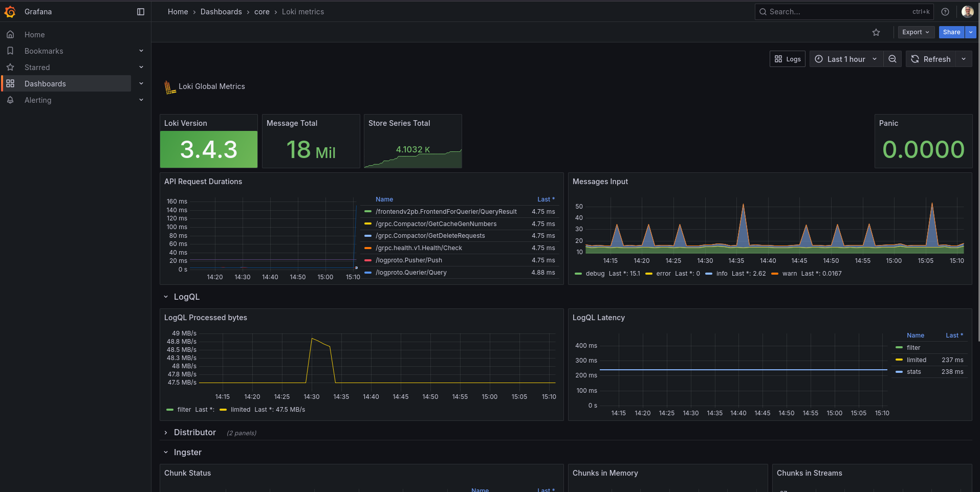
Task: Go to Home breadcrumb
Action: pyautogui.click(x=178, y=12)
